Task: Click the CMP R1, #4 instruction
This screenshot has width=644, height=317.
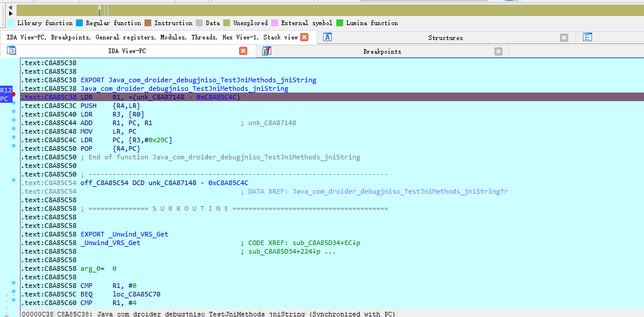Action: (x=108, y=303)
